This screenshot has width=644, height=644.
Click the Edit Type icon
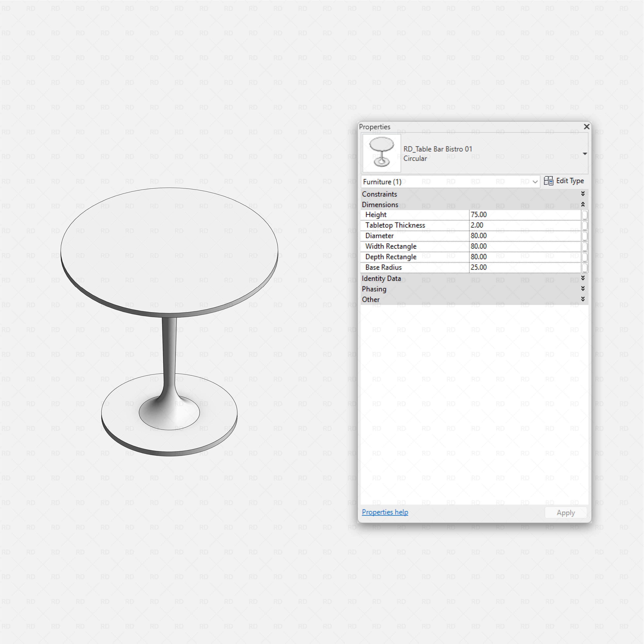549,181
